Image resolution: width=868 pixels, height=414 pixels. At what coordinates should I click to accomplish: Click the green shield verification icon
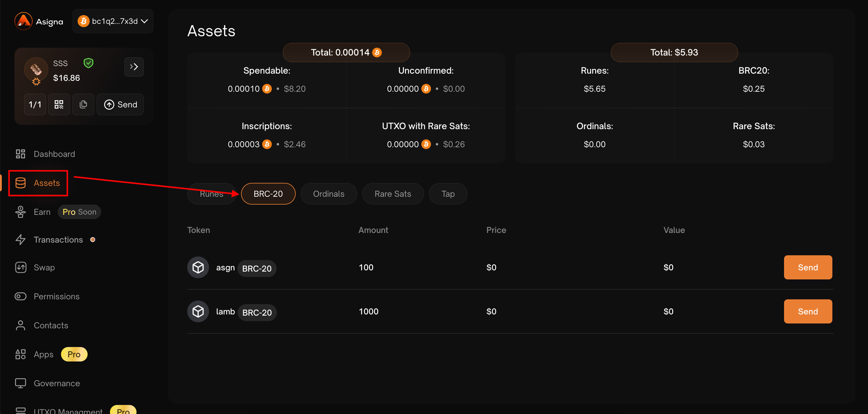(x=88, y=63)
